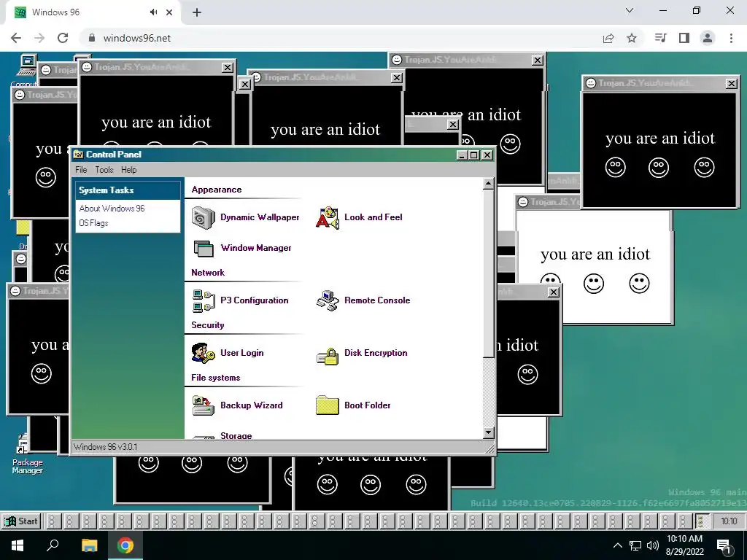Open the Boot Folder icon

click(328, 405)
